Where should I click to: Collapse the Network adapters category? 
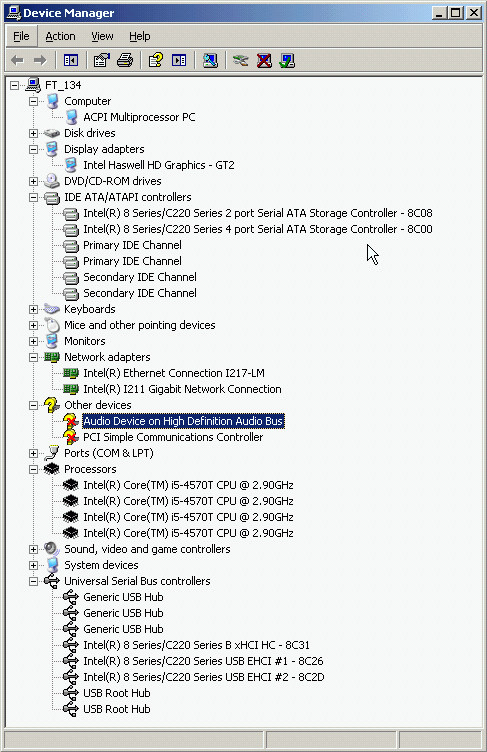click(x=33, y=357)
